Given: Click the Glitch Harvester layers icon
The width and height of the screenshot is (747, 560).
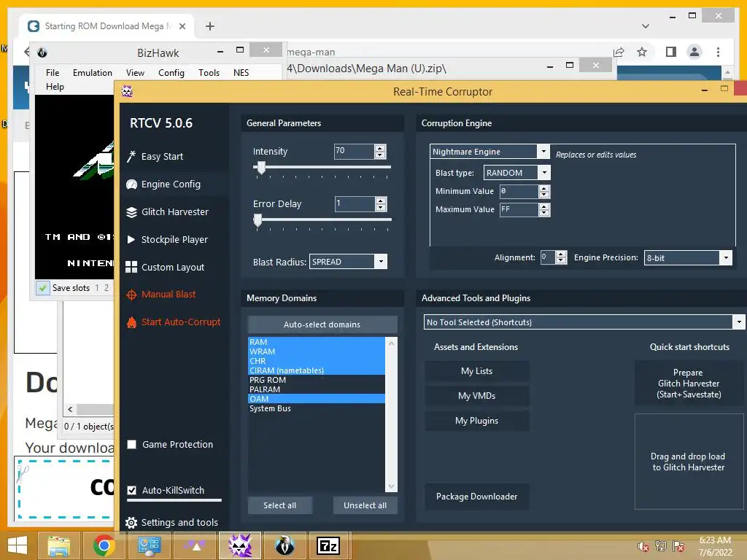Looking at the screenshot, I should [131, 212].
